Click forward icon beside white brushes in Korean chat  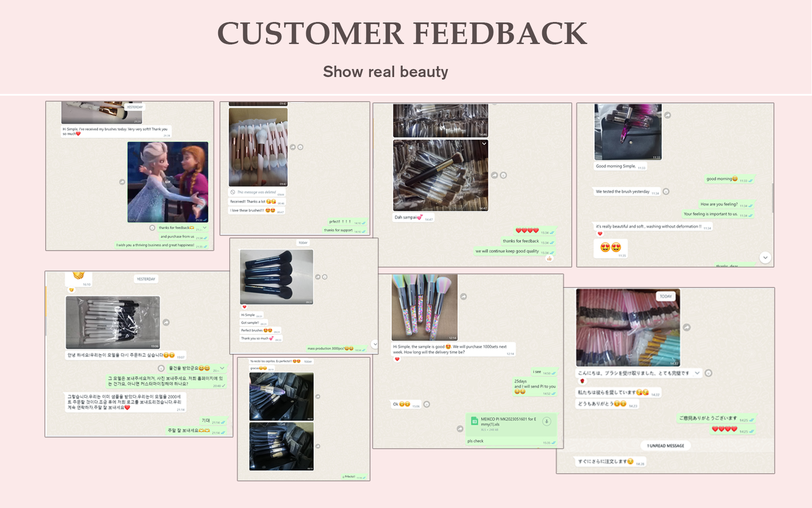(x=166, y=323)
